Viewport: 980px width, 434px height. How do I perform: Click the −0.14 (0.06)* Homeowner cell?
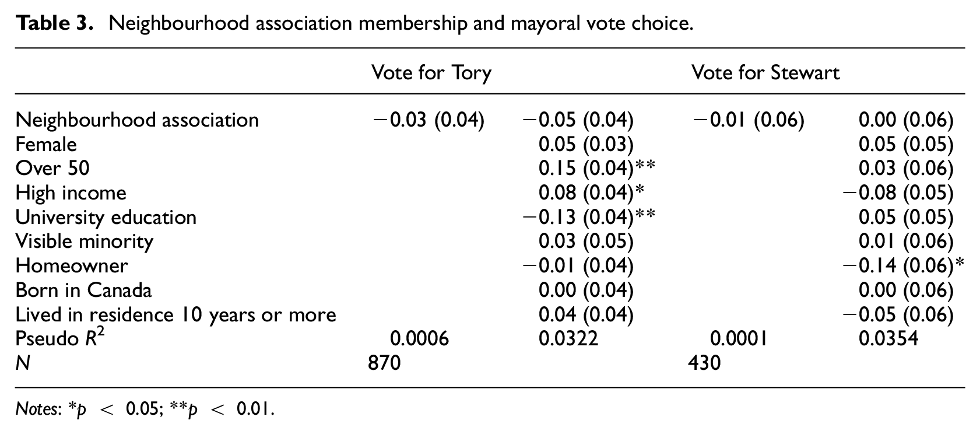coord(903,265)
